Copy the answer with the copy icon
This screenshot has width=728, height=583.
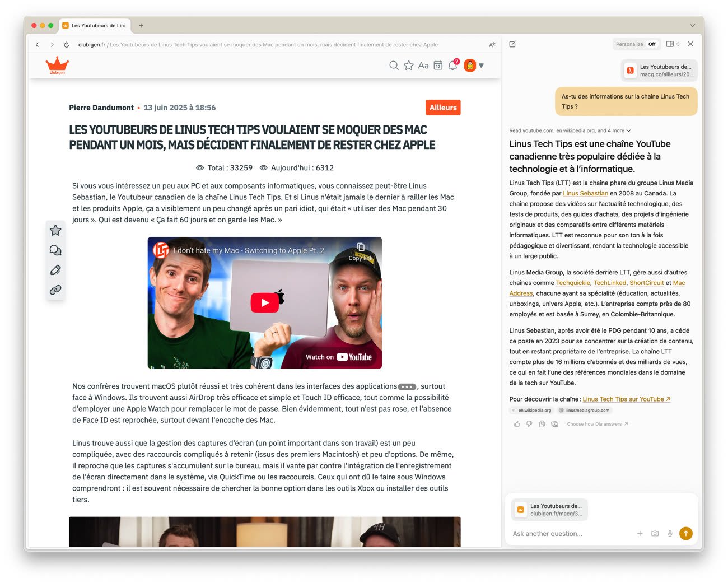click(542, 424)
